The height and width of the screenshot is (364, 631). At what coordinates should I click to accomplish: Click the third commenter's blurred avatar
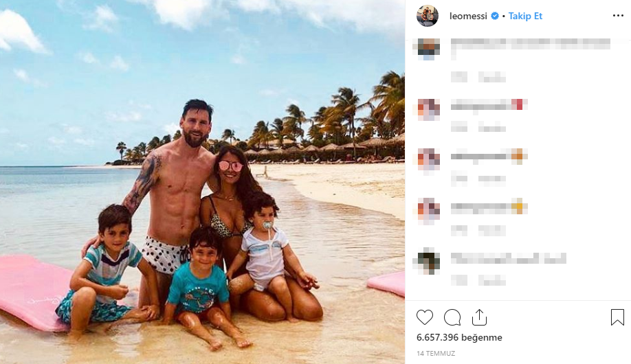click(428, 159)
